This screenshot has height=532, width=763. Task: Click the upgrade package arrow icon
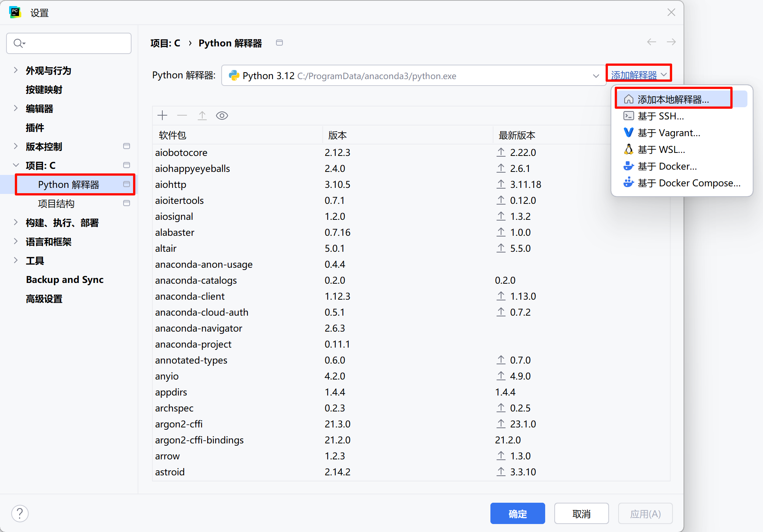pos(202,116)
